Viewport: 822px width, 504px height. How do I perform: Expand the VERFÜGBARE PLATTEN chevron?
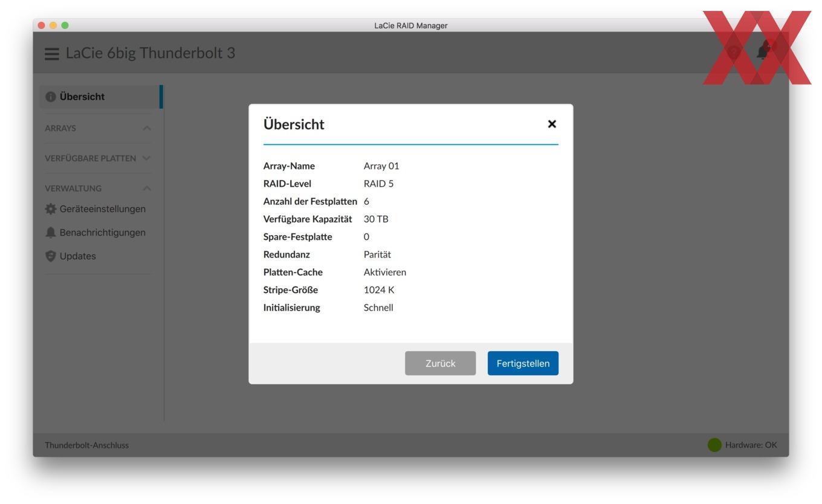147,158
